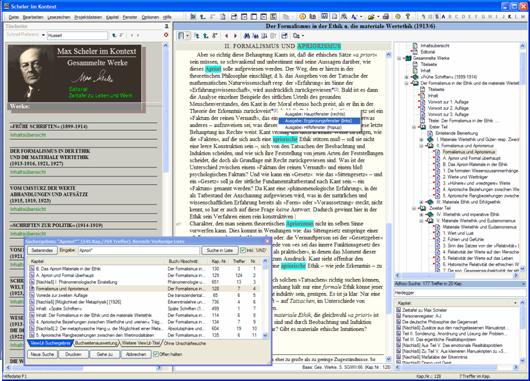Click the Drucken button
The width and height of the screenshot is (530, 381).
[x=74, y=354]
